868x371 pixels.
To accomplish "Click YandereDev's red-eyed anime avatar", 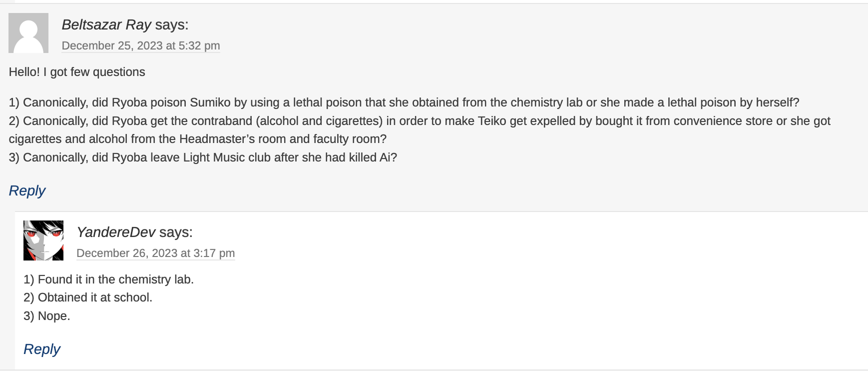I will point(43,240).
